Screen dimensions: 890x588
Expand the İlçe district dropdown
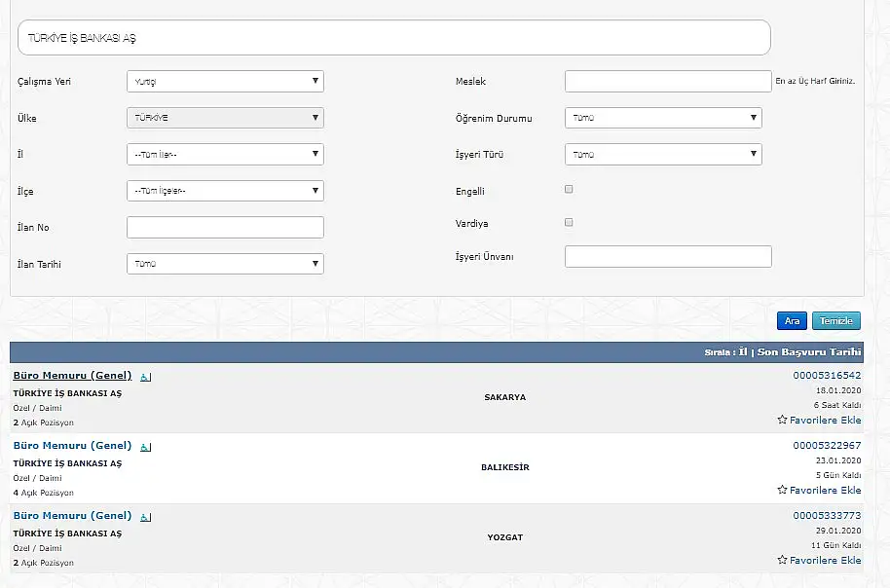[x=225, y=191]
